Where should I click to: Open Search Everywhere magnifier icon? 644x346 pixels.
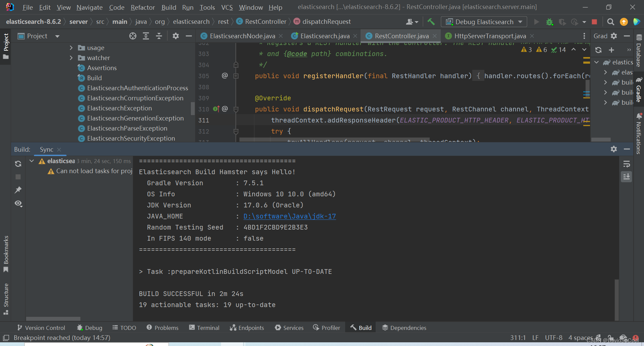click(x=610, y=22)
